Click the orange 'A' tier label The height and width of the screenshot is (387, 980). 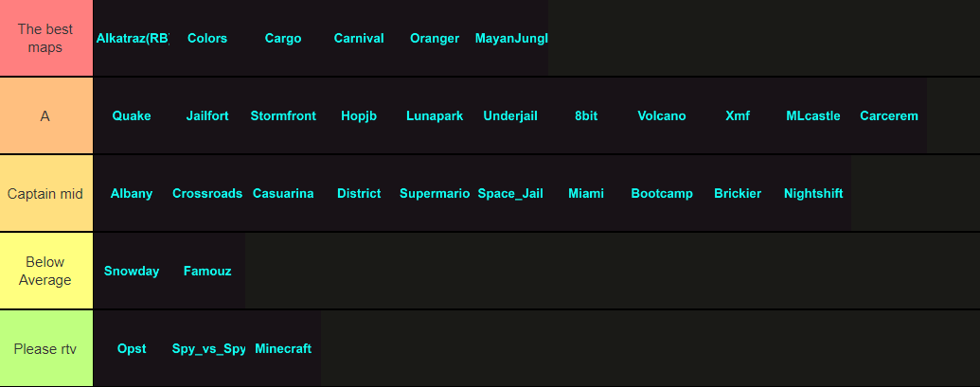[45, 116]
